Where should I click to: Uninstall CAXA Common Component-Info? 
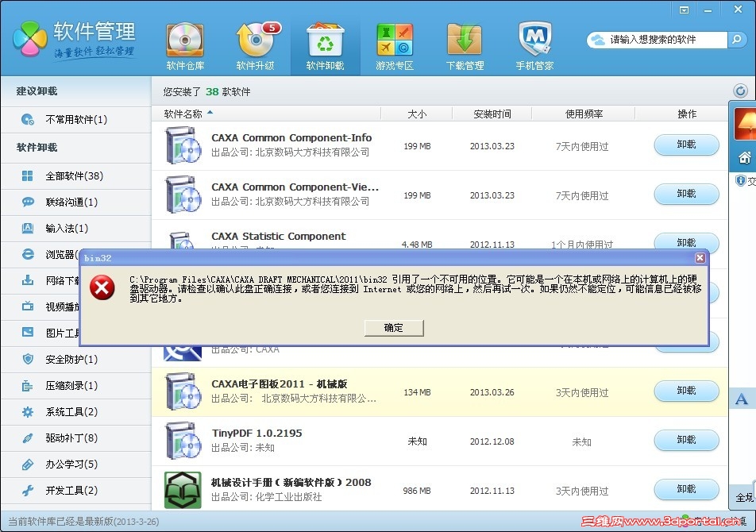pos(686,145)
